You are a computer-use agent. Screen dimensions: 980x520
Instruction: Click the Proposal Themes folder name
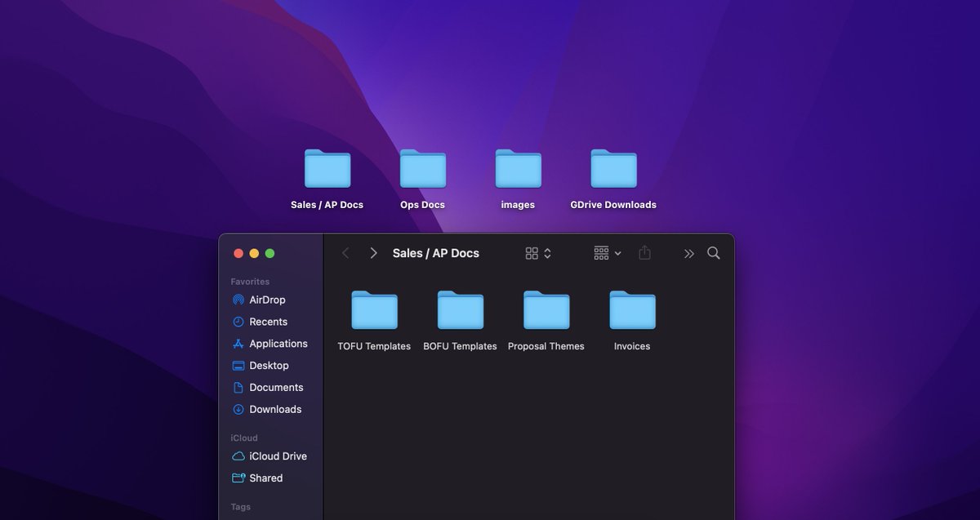point(546,346)
